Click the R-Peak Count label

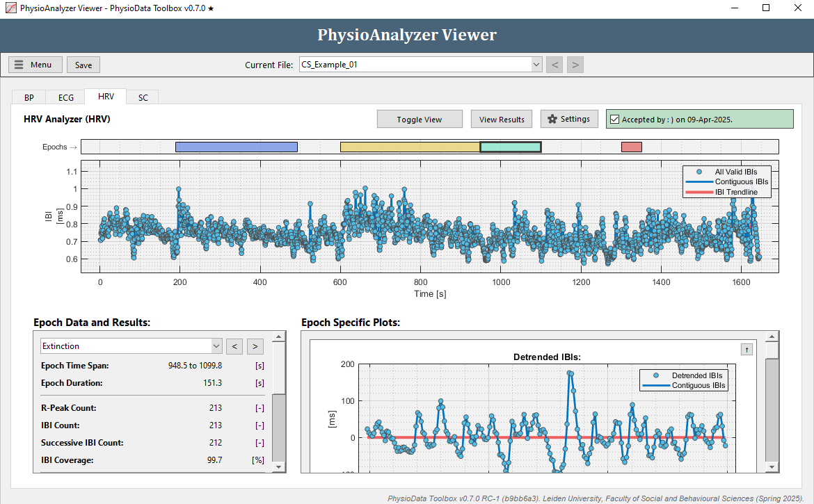[x=68, y=408]
